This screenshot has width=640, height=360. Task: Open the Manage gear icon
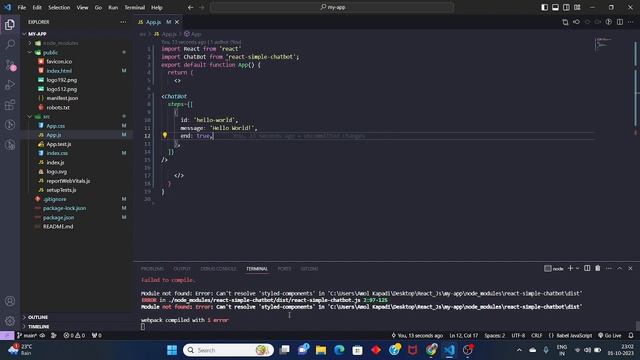click(10, 321)
